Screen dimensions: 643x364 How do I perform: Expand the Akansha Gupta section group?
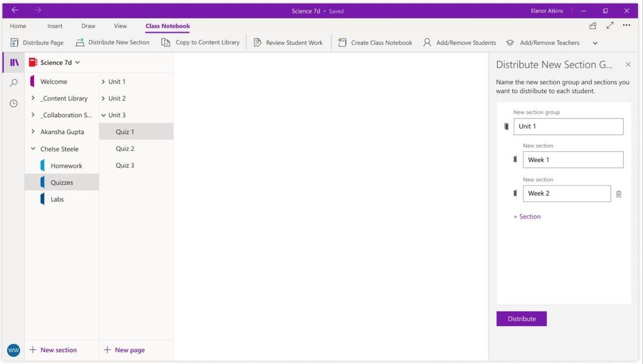click(x=33, y=132)
